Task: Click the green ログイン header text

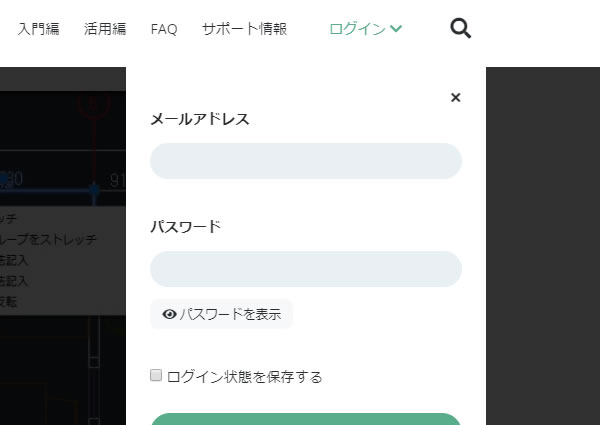Action: pos(357,29)
